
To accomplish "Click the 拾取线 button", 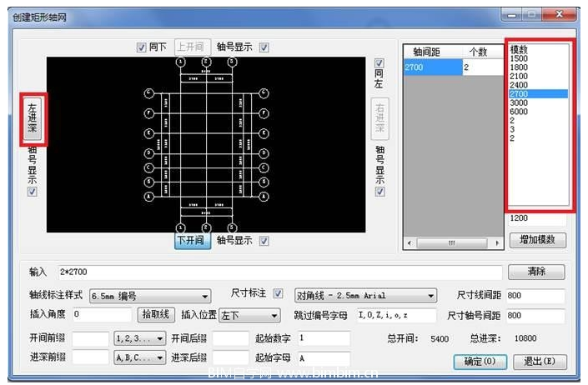I will click(x=156, y=315).
